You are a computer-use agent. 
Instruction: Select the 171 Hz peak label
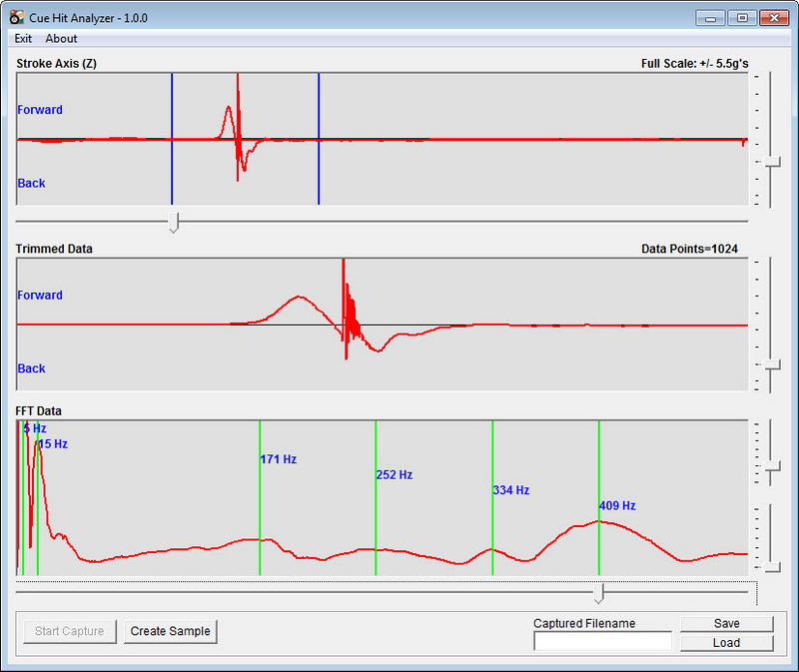279,460
